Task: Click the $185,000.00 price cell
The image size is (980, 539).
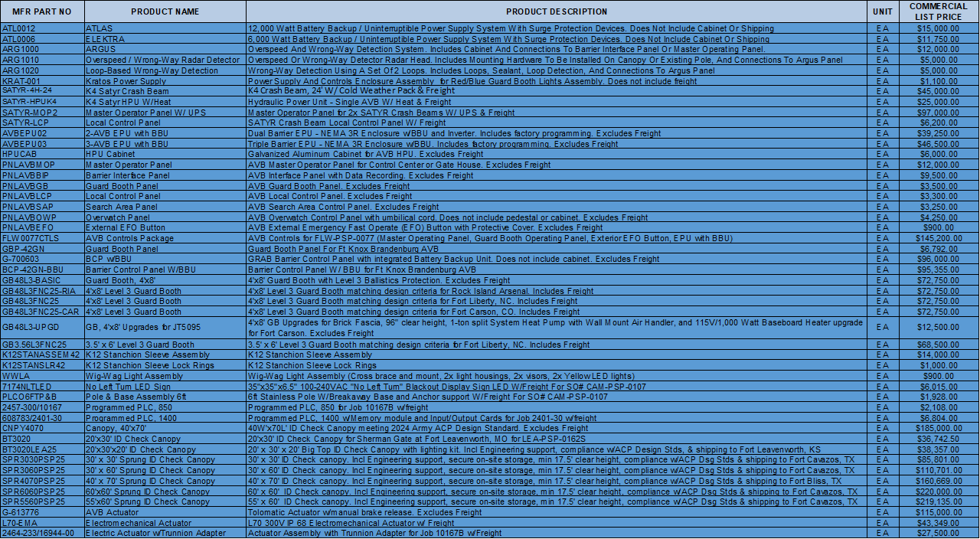Action: click(x=939, y=428)
